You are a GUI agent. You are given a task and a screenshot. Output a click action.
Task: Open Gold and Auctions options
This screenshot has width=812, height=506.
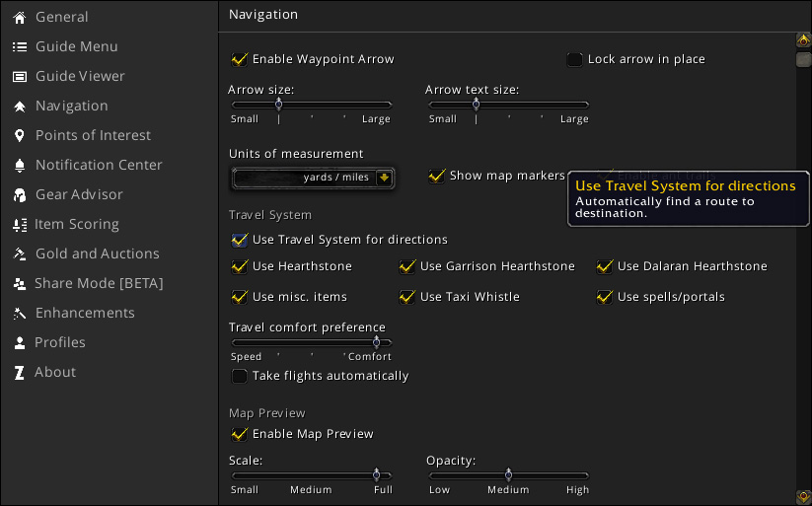pos(98,253)
